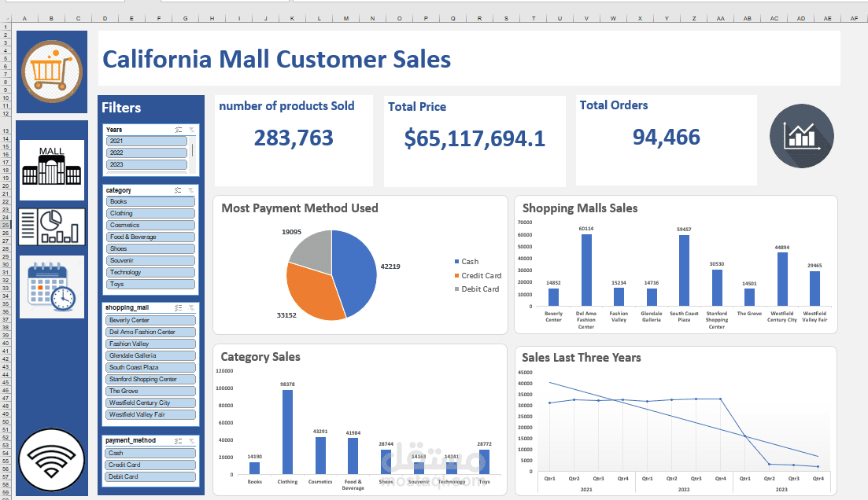Click the Multi-Select icon on the shopping_mall slicer

[179, 308]
